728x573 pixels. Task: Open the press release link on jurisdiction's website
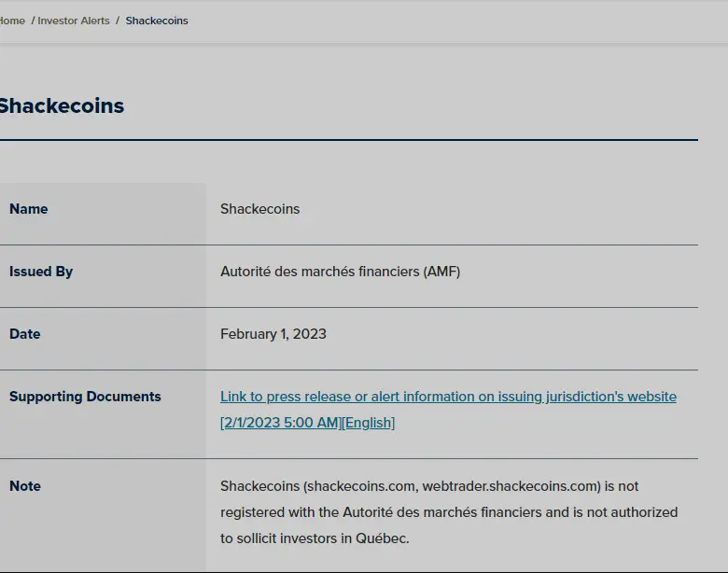click(448, 410)
